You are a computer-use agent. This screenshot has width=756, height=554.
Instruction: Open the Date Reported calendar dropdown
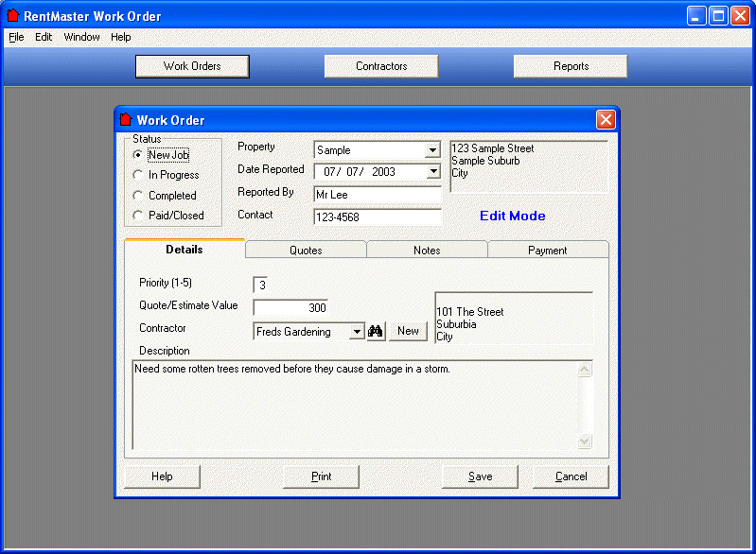[432, 172]
